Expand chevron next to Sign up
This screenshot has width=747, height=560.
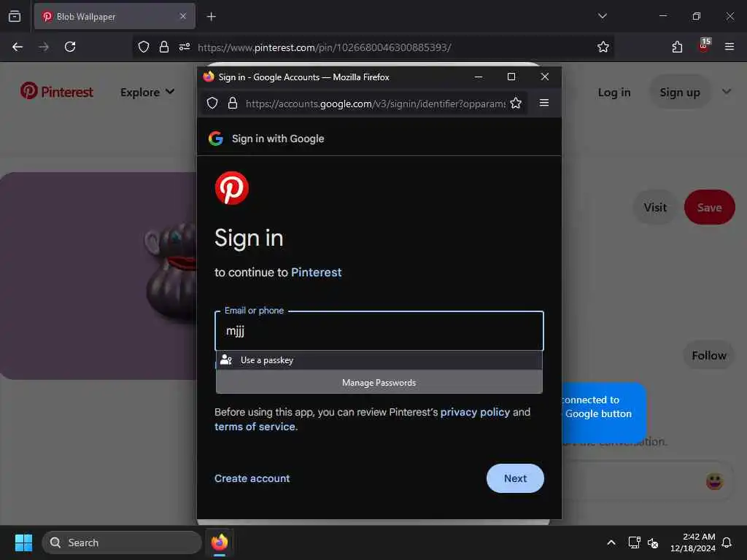point(727,91)
